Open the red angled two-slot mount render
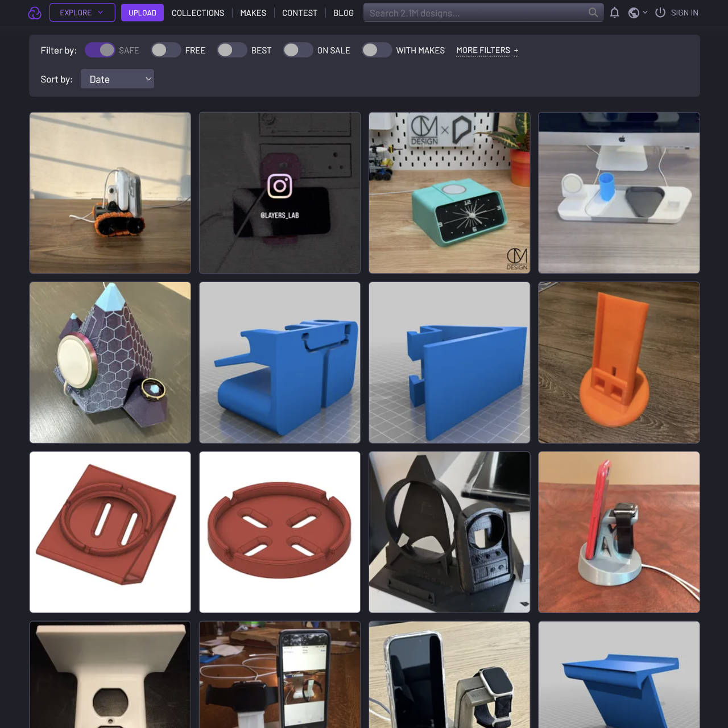The width and height of the screenshot is (728, 728). coord(110,532)
